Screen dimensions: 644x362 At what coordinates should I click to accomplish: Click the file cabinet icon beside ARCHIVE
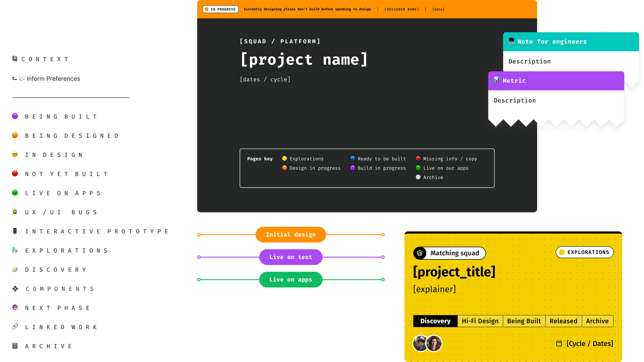click(15, 346)
